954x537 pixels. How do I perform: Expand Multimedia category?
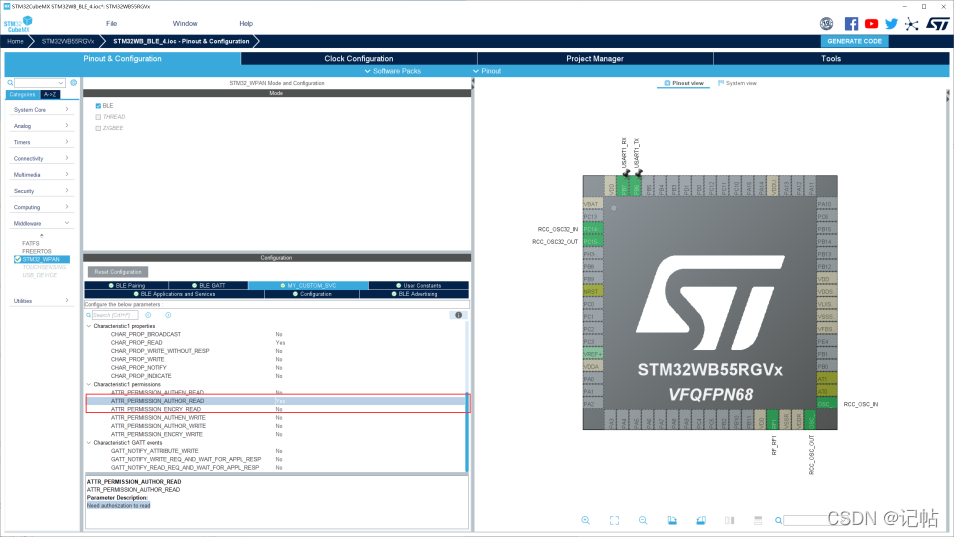(40, 175)
